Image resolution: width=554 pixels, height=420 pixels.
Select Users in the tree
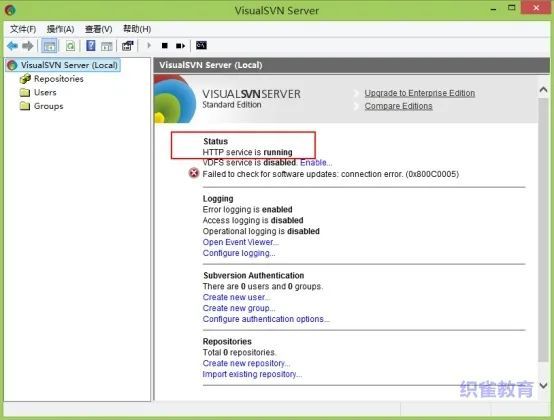pyautogui.click(x=45, y=93)
